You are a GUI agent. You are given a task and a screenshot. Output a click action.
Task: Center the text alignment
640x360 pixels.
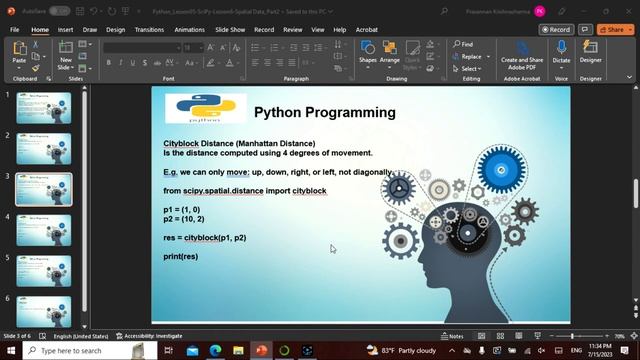(x=267, y=63)
